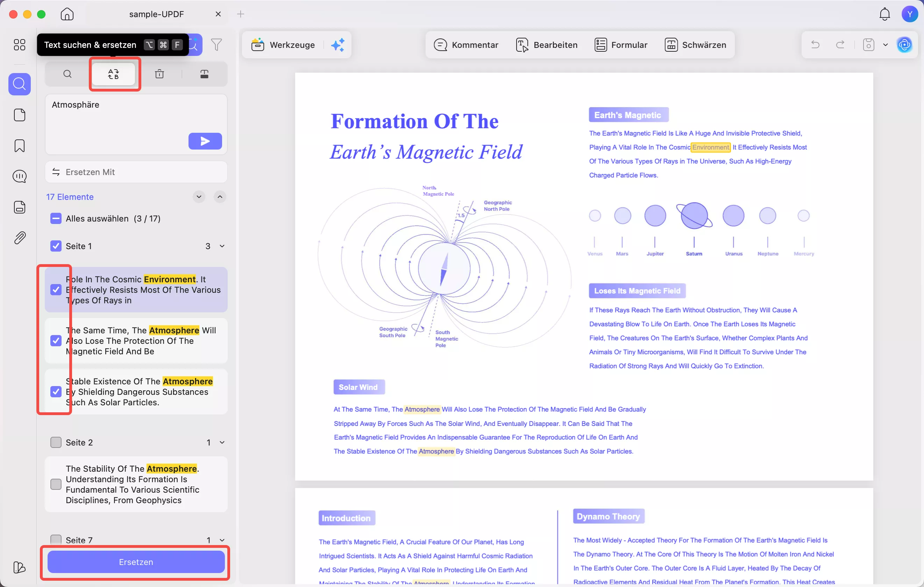This screenshot has width=924, height=587.
Task: Select the trash delete mode icon
Action: [159, 74]
